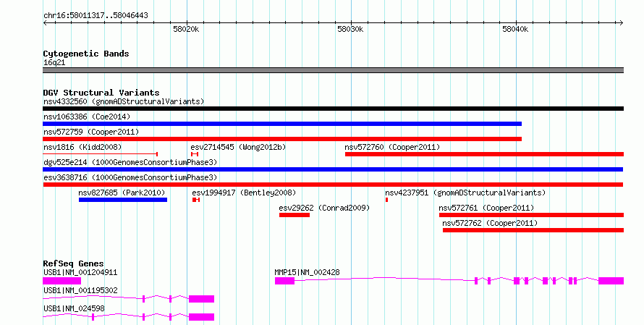Viewport: 644px width, 325px height.
Task: Click the USB1|NM_001195302 transcript label
Action: coord(80,290)
